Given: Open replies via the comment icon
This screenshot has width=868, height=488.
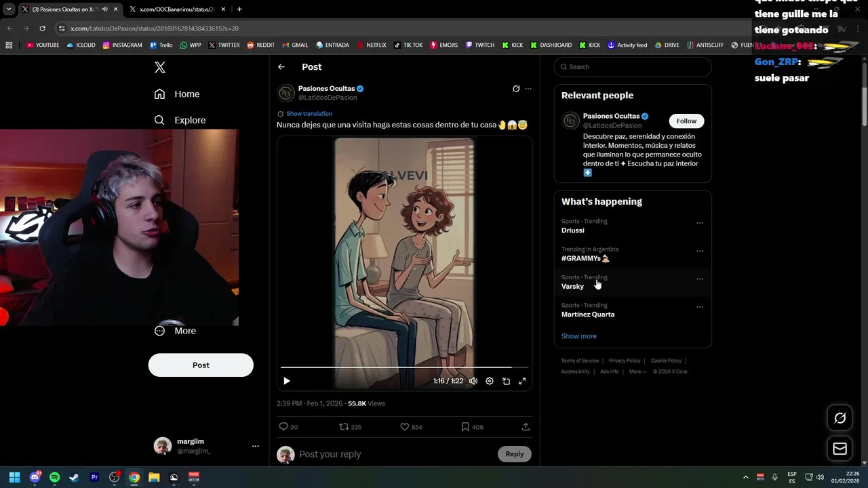Looking at the screenshot, I should (x=283, y=427).
